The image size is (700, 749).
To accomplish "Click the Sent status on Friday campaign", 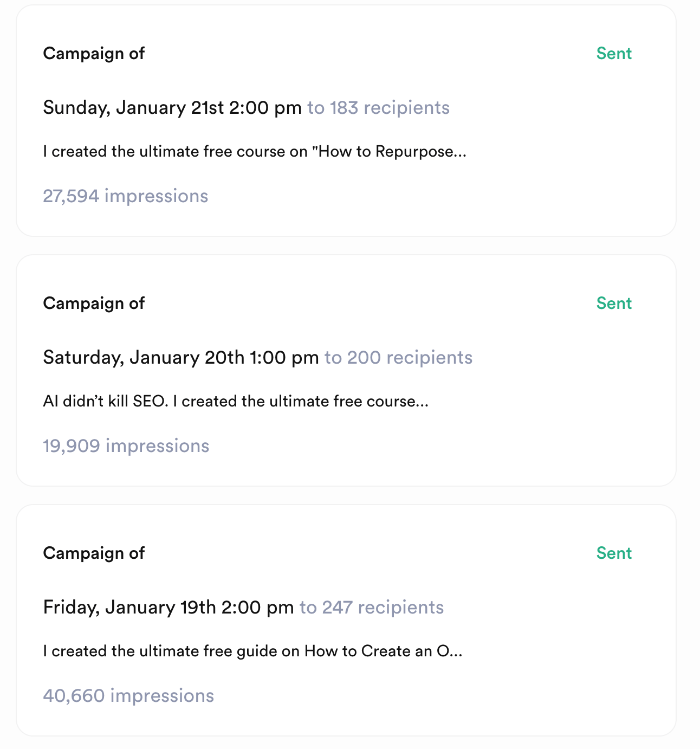I will point(614,553).
